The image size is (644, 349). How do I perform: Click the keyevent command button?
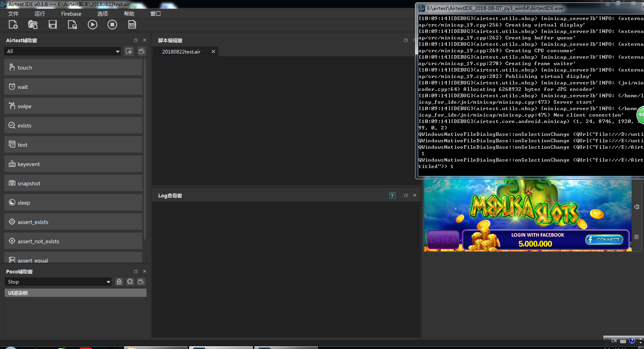[73, 164]
